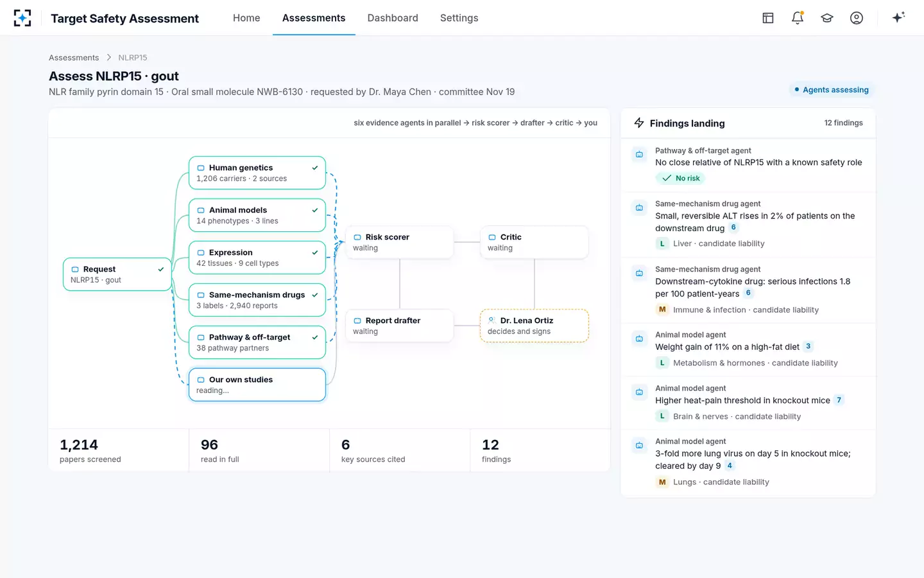Open the layout panel icon in header
This screenshot has height=578, width=924.
click(x=768, y=18)
